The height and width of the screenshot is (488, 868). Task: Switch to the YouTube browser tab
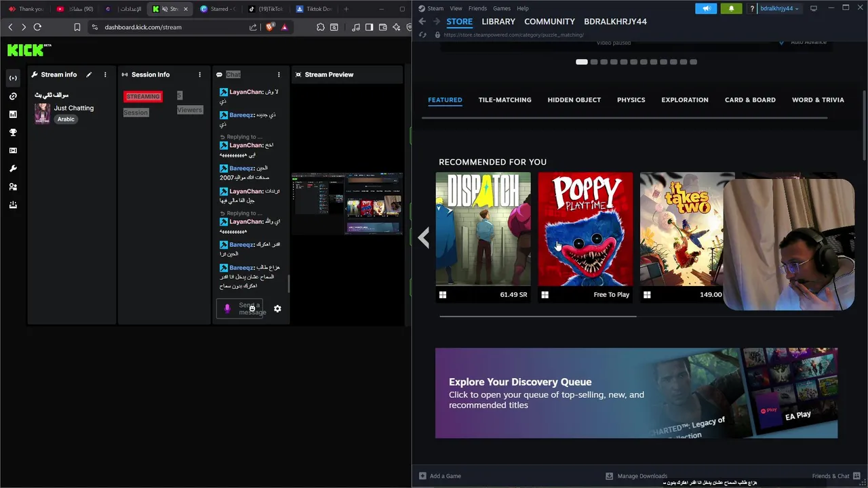pyautogui.click(x=75, y=9)
